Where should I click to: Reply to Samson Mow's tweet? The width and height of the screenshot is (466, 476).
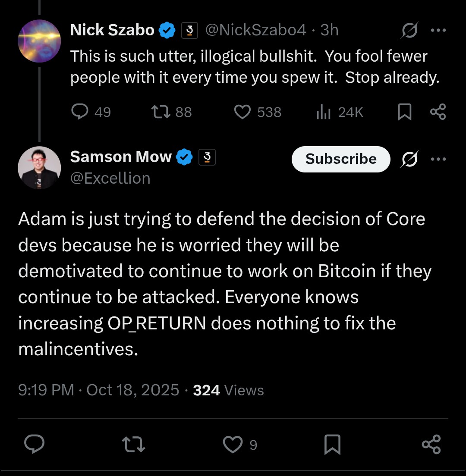(35, 445)
